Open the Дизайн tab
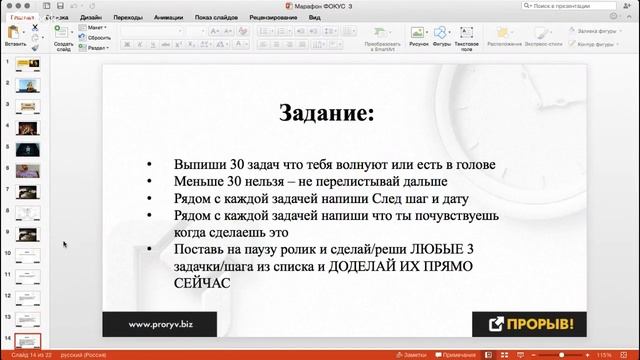Image resolution: width=640 pixels, height=360 pixels. coord(91,18)
